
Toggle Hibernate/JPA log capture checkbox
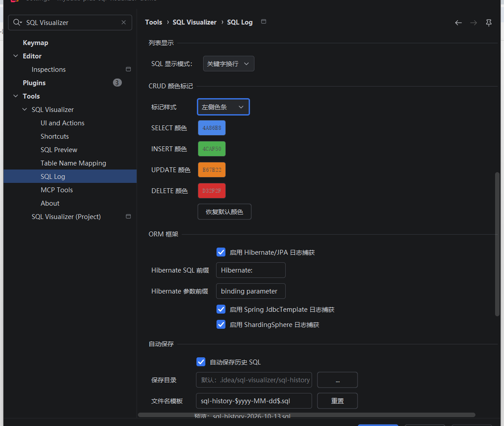[221, 252]
